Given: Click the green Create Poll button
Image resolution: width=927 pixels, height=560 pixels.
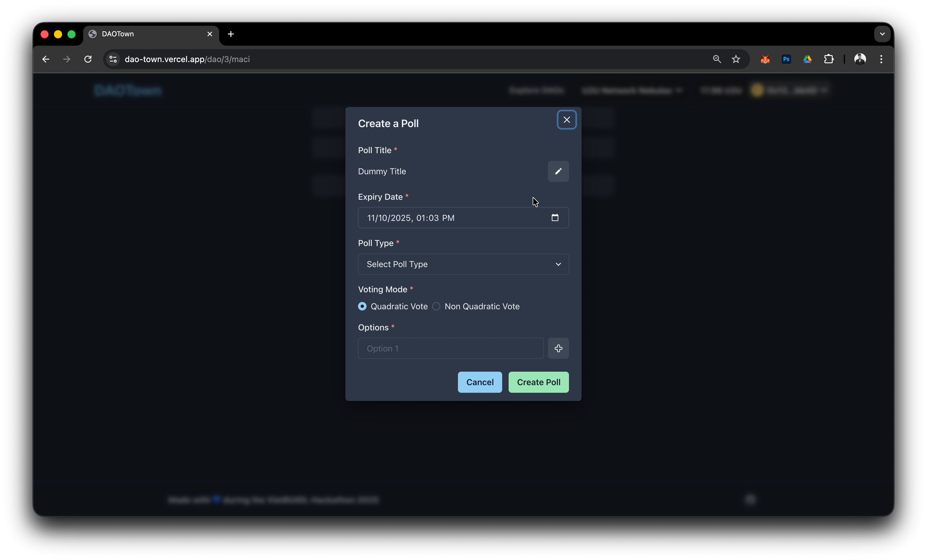Looking at the screenshot, I should (x=539, y=382).
